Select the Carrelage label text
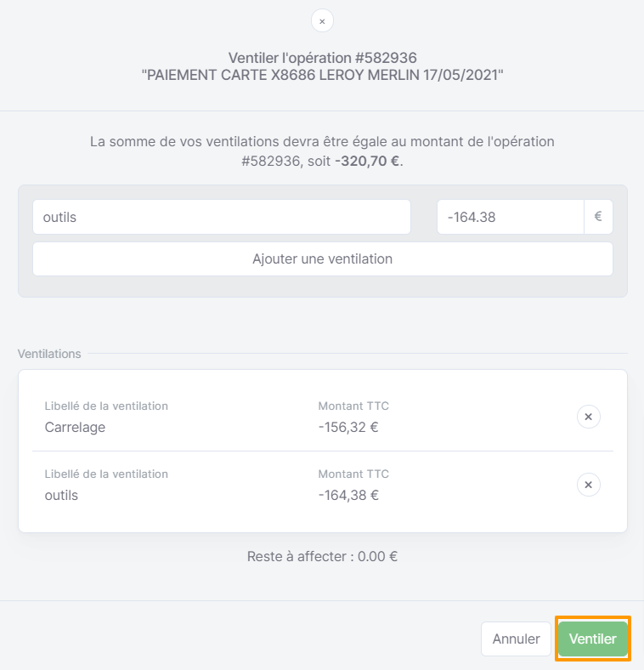The width and height of the screenshot is (644, 670). pos(75,427)
